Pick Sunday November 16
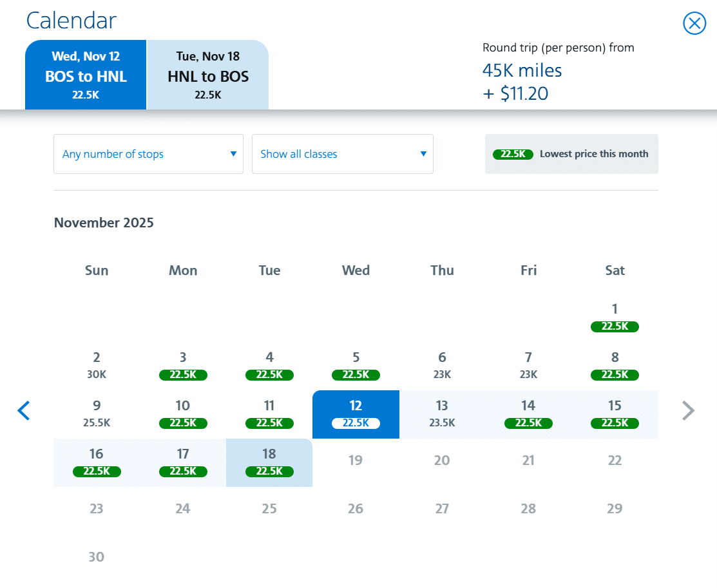 97,462
